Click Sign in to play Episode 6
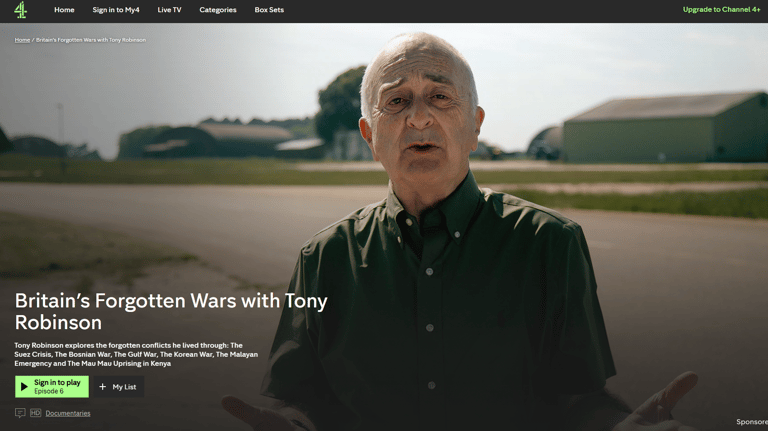Screen dimensions: 768x431 [x=52, y=387]
